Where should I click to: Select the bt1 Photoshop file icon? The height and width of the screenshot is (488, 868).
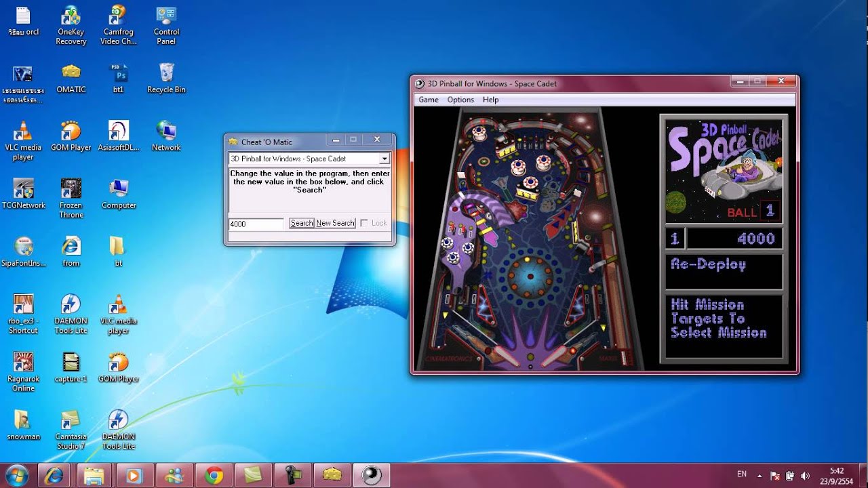pyautogui.click(x=119, y=78)
